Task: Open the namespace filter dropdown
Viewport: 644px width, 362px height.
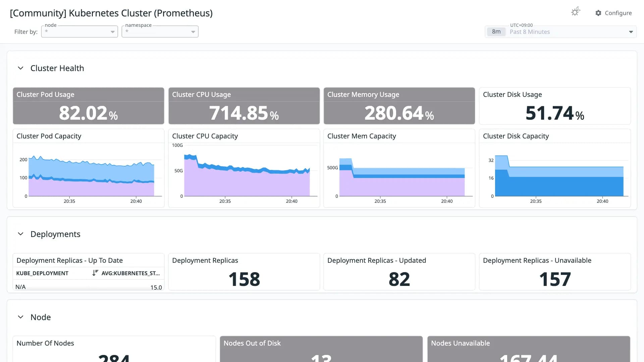Action: [x=160, y=32]
